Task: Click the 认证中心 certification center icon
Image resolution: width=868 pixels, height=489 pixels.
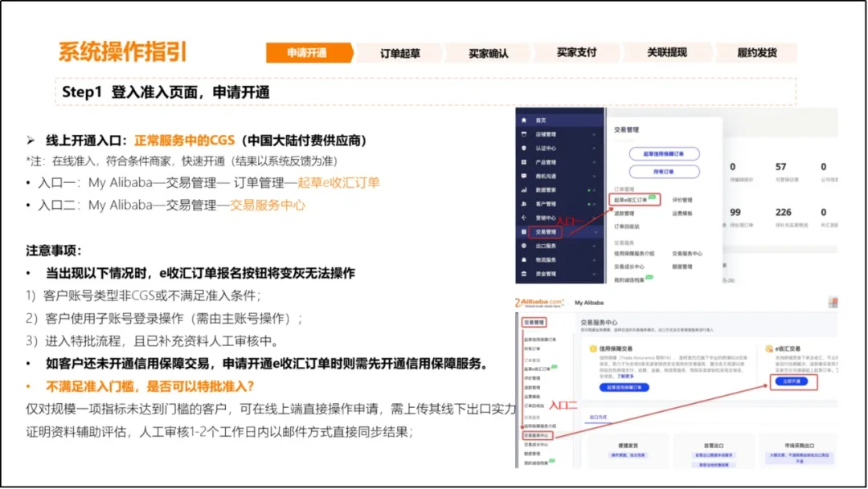Action: [524, 146]
